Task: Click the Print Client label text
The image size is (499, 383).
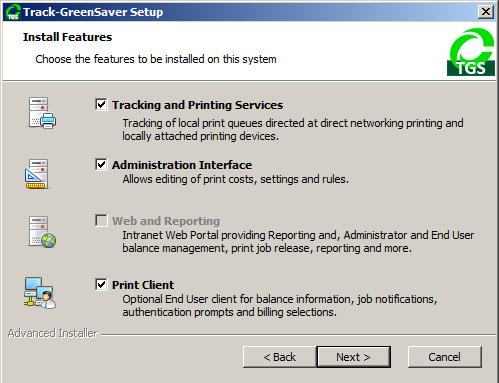Action: point(143,285)
